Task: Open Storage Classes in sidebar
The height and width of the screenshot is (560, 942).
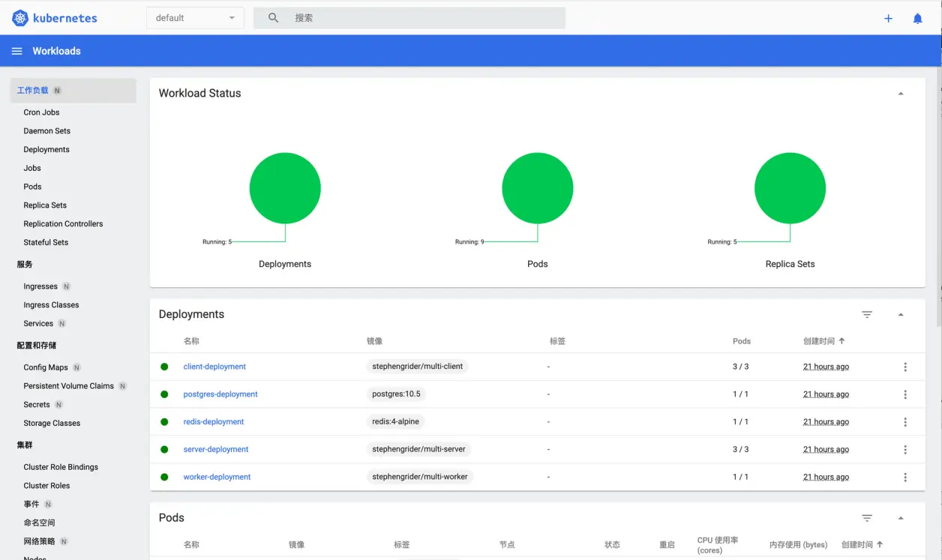Action: pyautogui.click(x=52, y=424)
